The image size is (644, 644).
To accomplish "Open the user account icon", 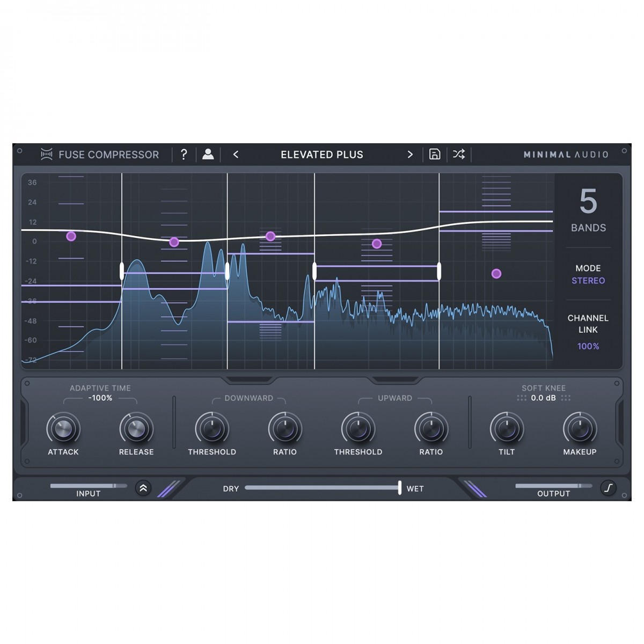I will click(x=208, y=155).
